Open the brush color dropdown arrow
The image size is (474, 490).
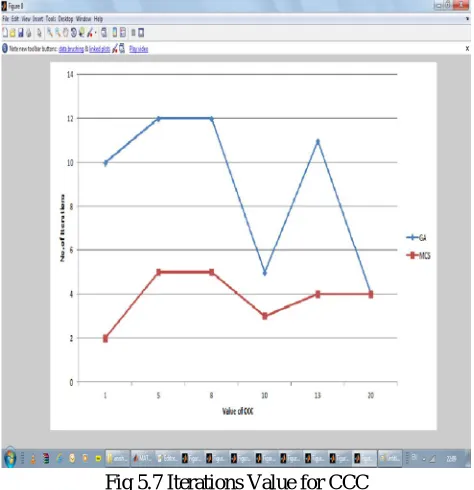pos(96,33)
